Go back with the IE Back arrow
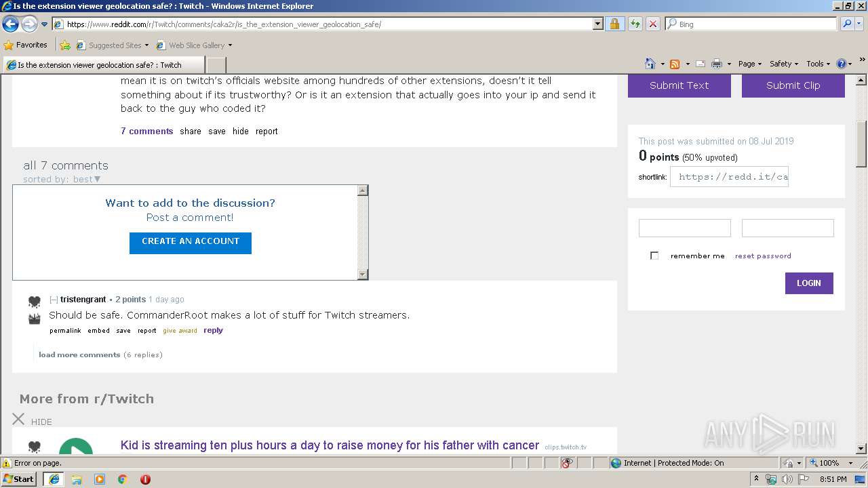 11,24
